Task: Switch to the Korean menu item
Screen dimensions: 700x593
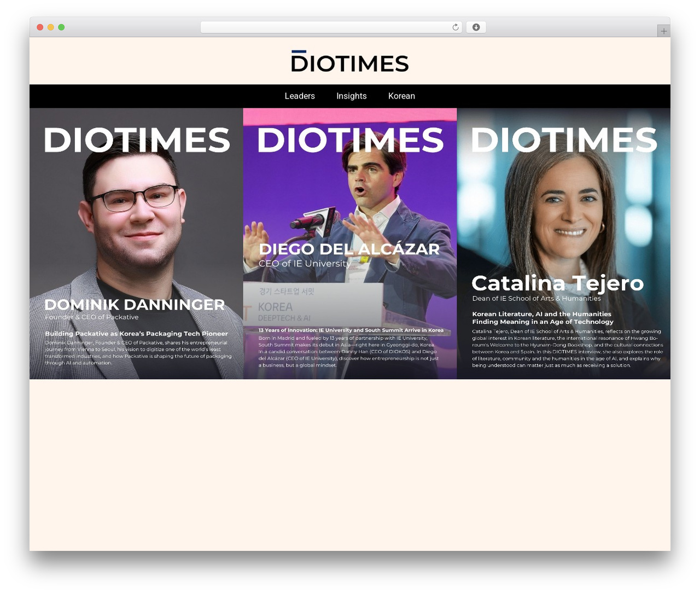Action: pyautogui.click(x=401, y=96)
